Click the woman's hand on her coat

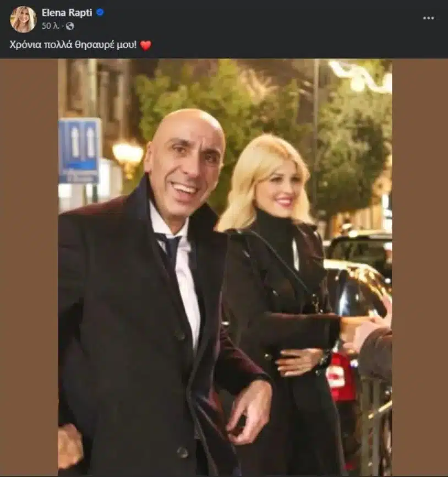[297, 361]
